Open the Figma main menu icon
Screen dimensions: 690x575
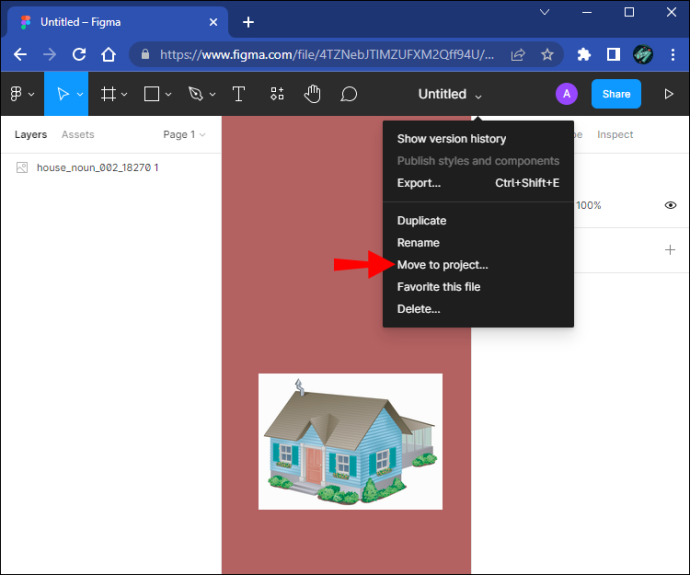tap(16, 94)
